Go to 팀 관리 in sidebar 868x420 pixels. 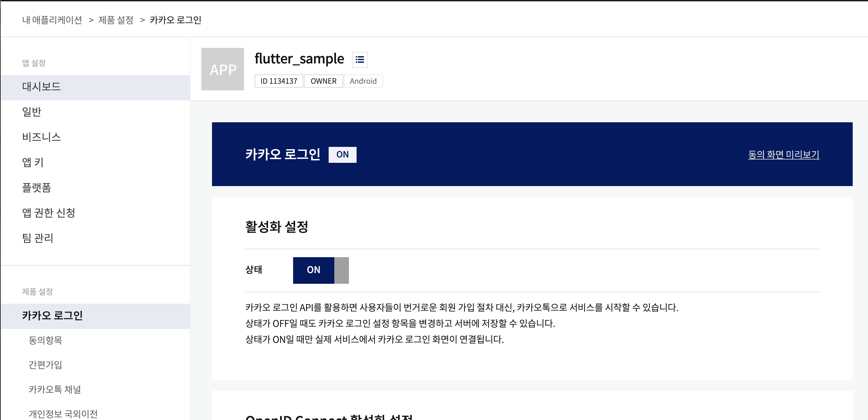38,238
